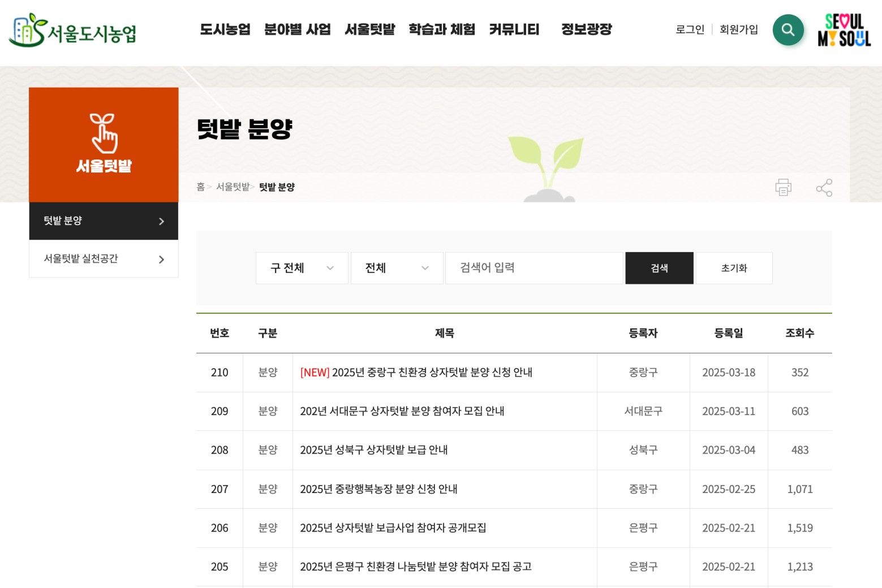
Task: Click the view count 1,213
Action: point(800,567)
